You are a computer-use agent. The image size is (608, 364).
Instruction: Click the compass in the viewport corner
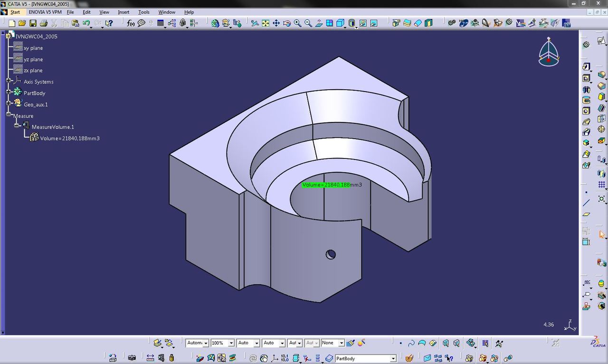point(549,52)
